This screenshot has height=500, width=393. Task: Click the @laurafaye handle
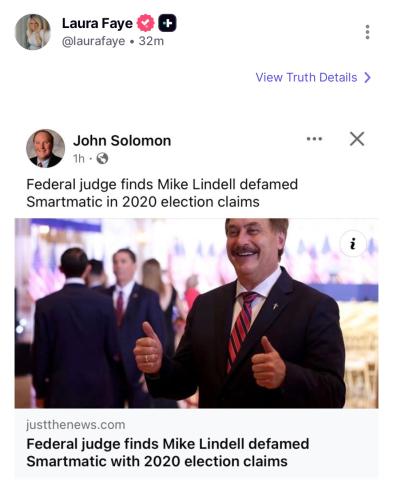click(x=93, y=41)
